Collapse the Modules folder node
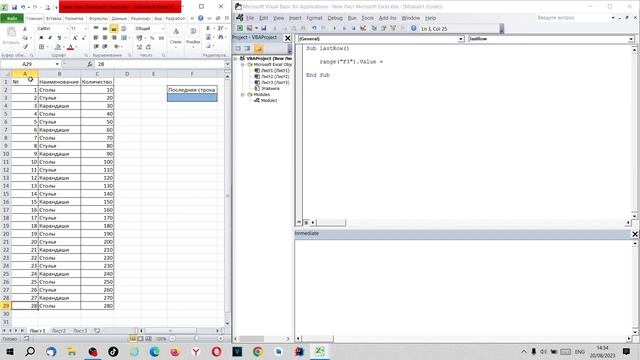Image resolution: width=640 pixels, height=360 pixels. click(x=243, y=94)
